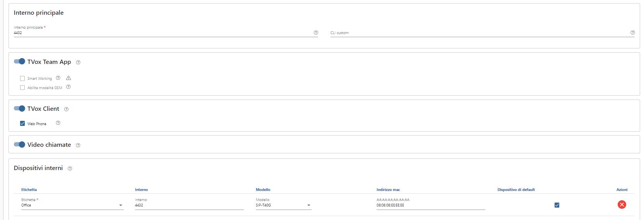644x220 pixels.
Task: Click the device Interno field with 4432
Action: point(189,205)
